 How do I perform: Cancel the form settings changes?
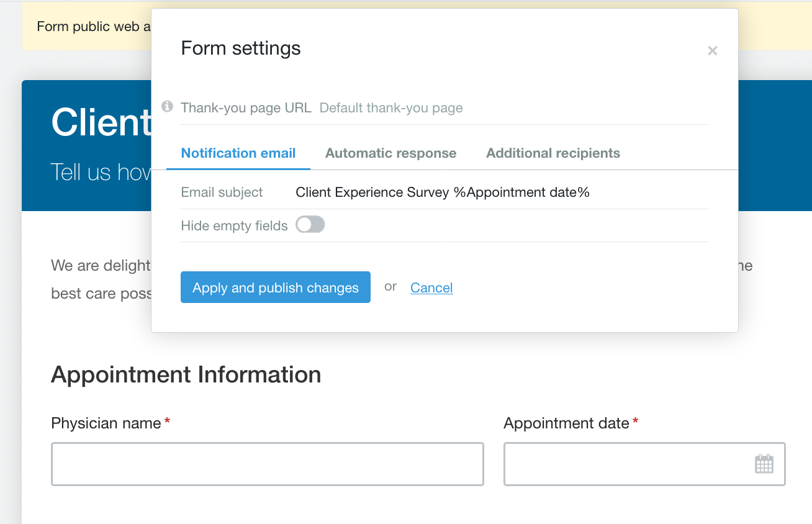pos(431,287)
